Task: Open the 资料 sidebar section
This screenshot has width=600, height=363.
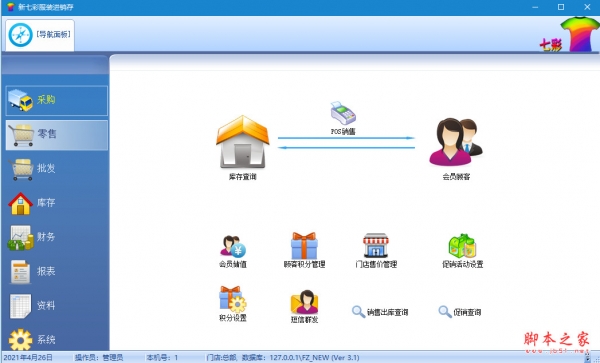Action: point(57,306)
